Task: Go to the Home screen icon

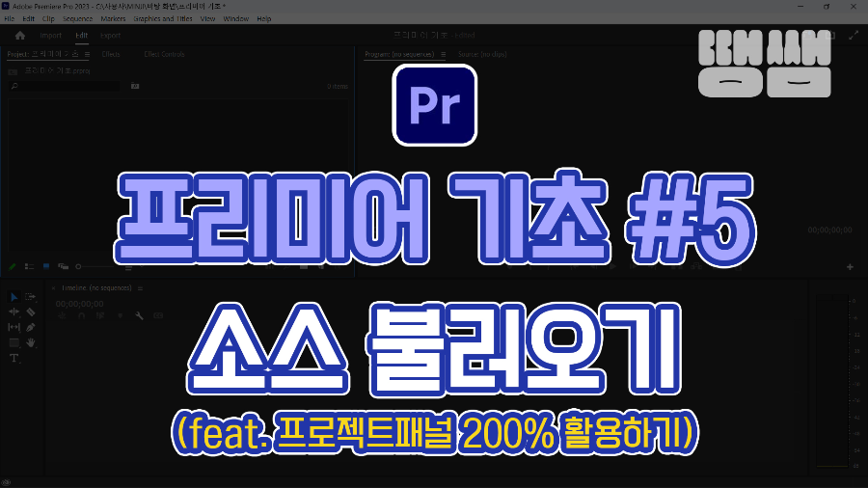Action: (x=20, y=36)
